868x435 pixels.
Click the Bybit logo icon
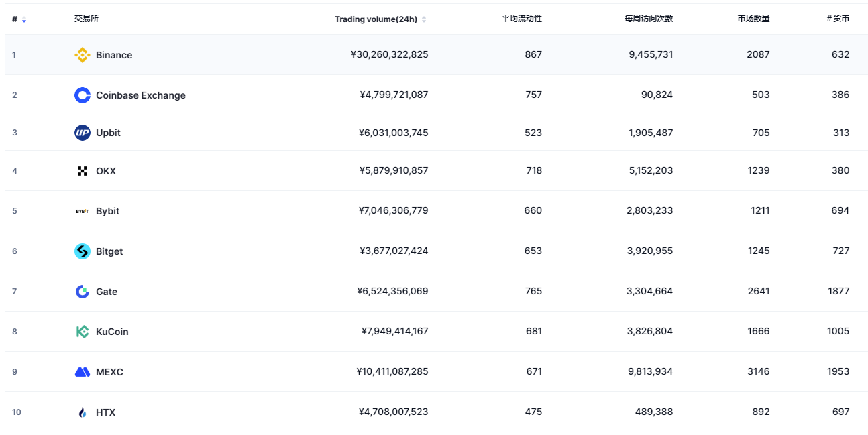(x=83, y=211)
